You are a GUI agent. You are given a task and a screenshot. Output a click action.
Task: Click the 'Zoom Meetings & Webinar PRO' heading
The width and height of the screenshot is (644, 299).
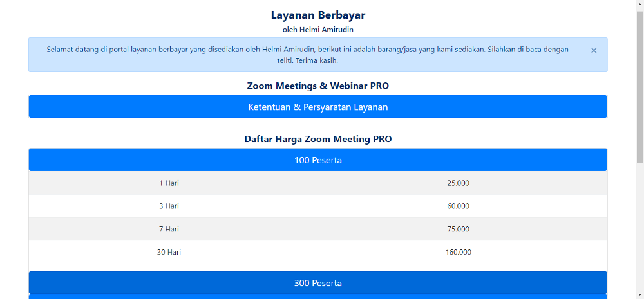point(318,86)
